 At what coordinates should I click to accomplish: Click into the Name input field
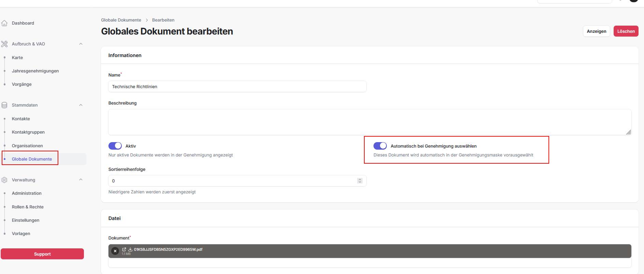click(x=237, y=87)
